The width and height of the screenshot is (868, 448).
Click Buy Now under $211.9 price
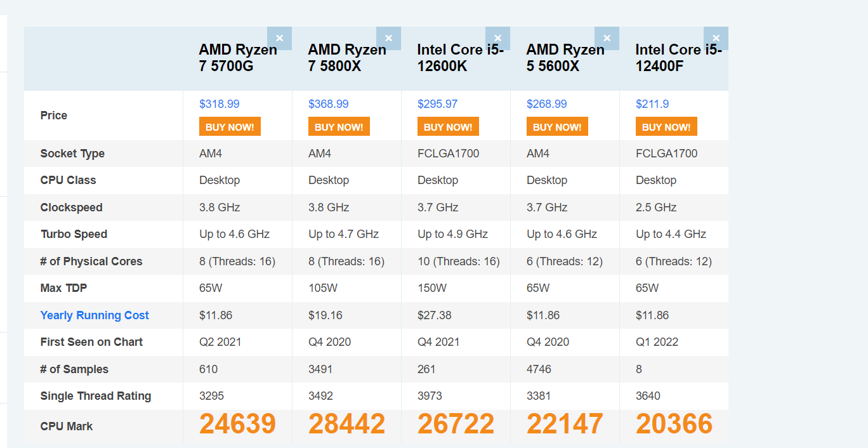pyautogui.click(x=666, y=127)
